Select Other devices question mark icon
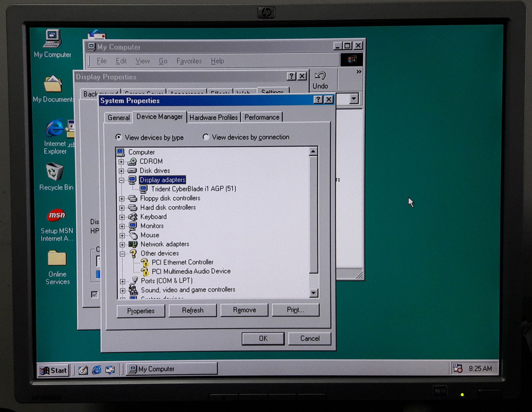The height and width of the screenshot is (412, 532). tap(133, 253)
